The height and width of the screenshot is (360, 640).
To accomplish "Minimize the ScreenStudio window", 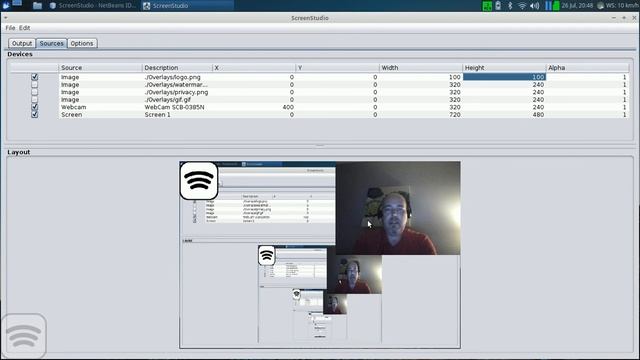I will click(613, 18).
